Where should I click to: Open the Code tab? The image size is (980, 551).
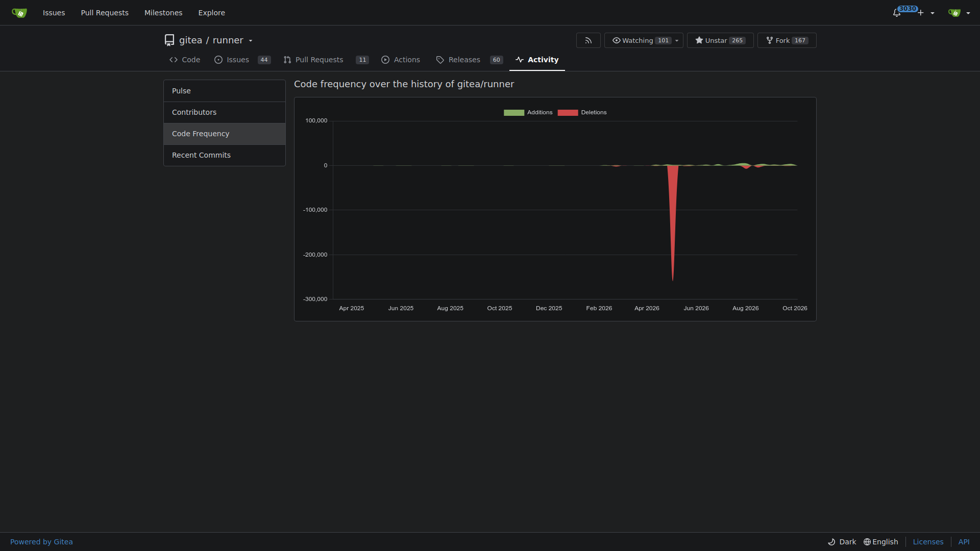click(x=185, y=60)
